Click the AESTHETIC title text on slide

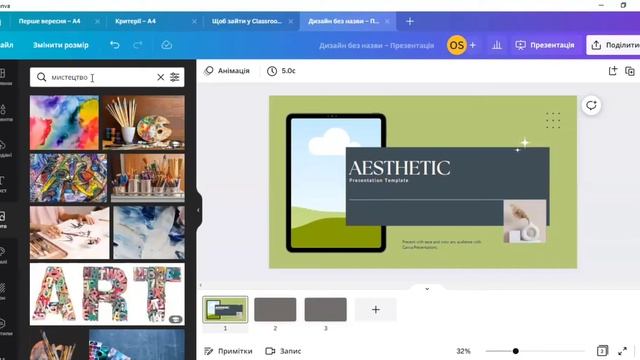click(x=400, y=168)
